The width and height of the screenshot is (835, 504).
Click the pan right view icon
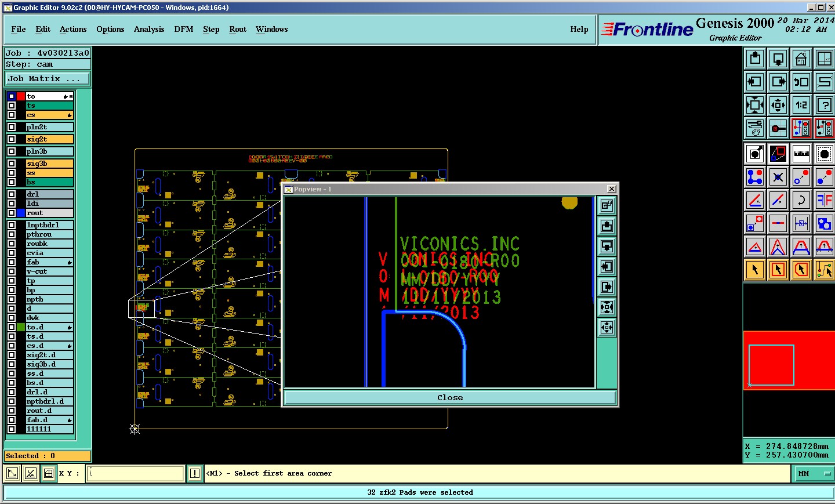pos(778,82)
